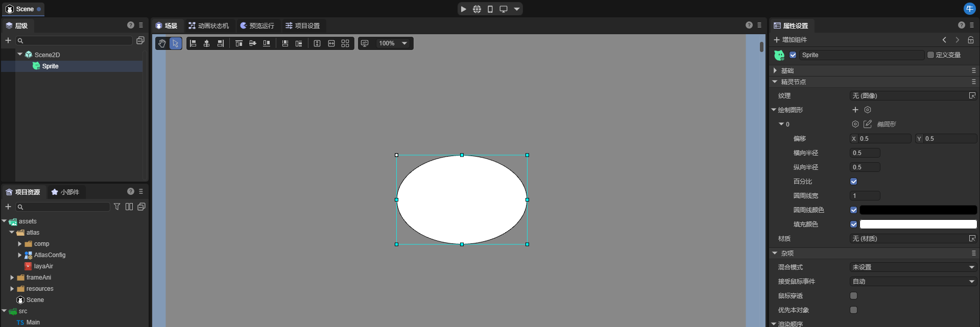Click the align left toolbar icon

point(193,43)
